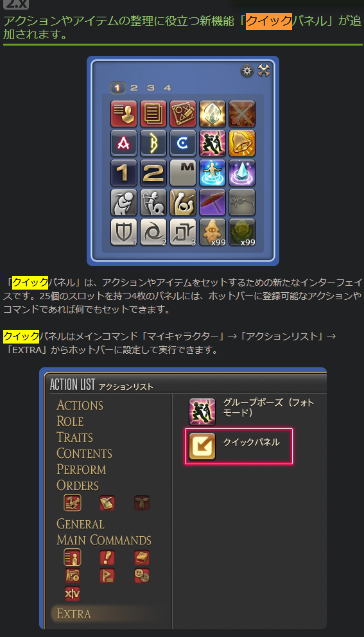Screen dimensions: 364x637
Task: Open MAIN COMMANDS category
Action: click(x=104, y=540)
